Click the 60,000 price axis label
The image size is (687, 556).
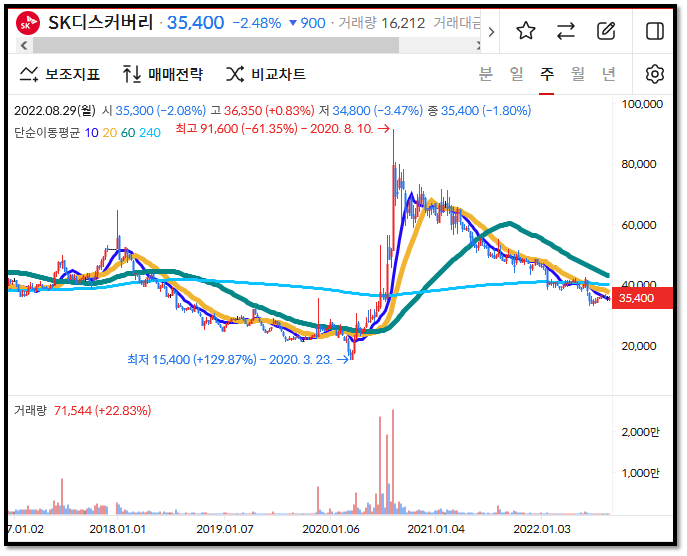(639, 225)
